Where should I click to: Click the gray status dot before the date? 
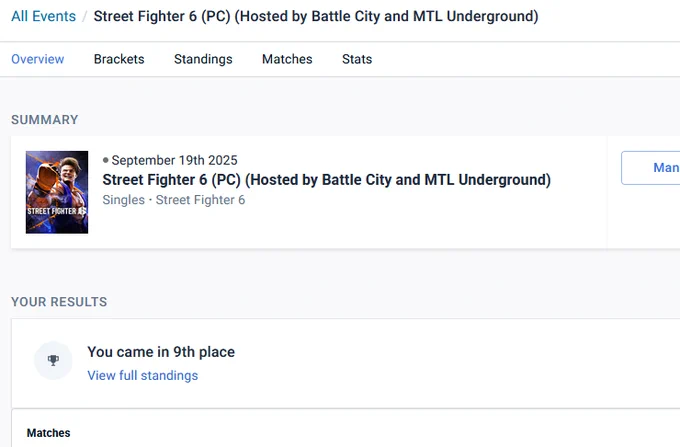click(105, 160)
